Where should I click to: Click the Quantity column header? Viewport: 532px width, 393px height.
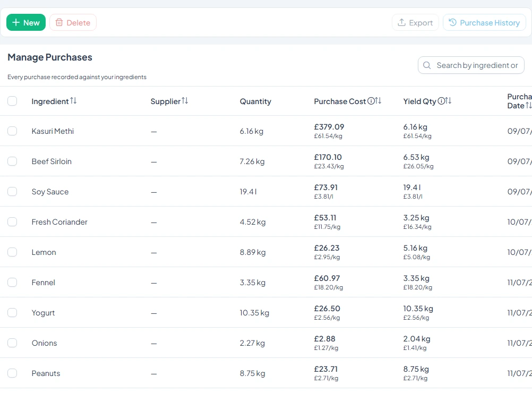coord(255,101)
